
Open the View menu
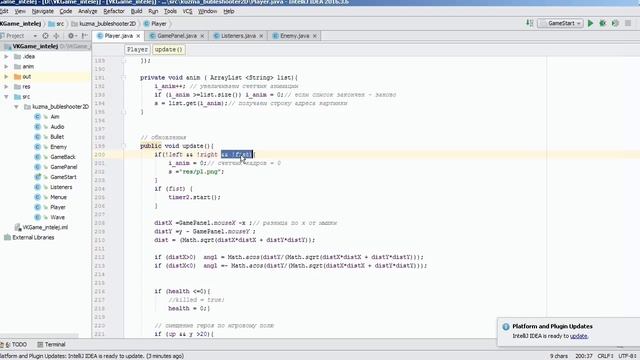(x=20, y=11)
